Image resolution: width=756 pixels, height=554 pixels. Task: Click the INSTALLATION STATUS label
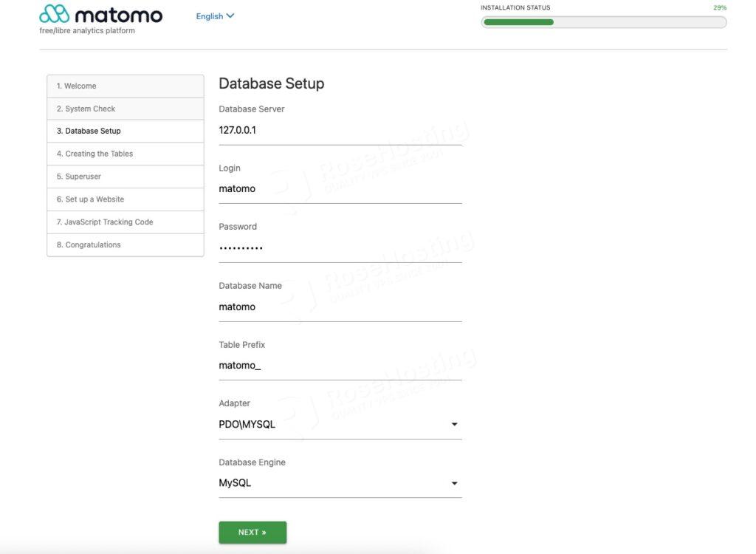tap(515, 7)
